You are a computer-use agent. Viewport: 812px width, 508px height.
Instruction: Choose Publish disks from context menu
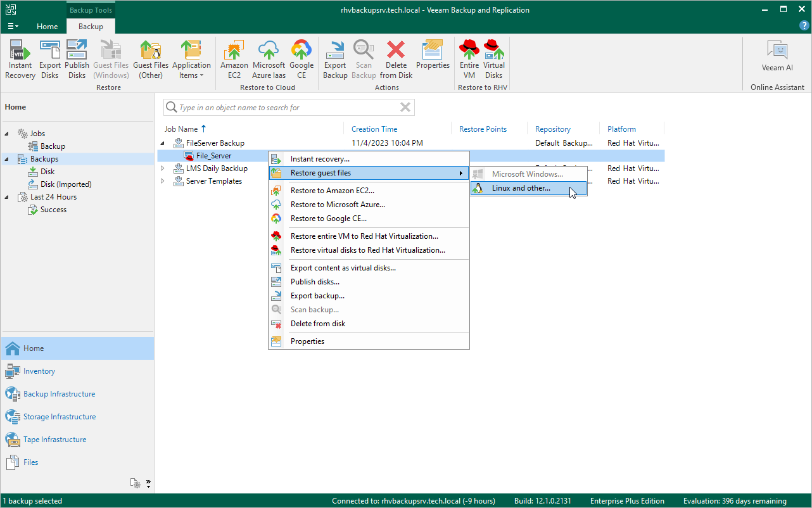[369, 282]
